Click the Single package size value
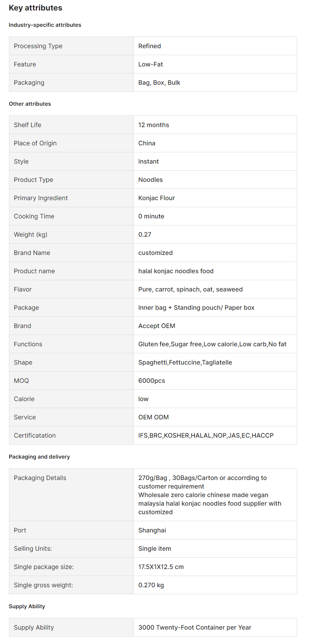This screenshot has height=644, width=310. [x=161, y=567]
